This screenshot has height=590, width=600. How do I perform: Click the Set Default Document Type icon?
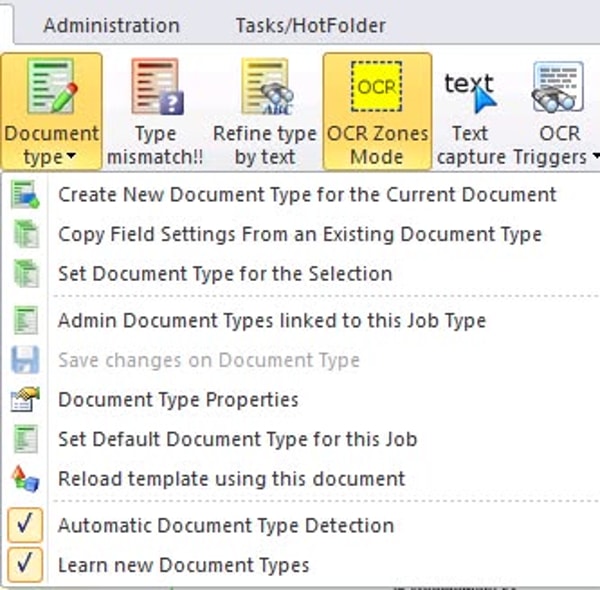(26, 439)
